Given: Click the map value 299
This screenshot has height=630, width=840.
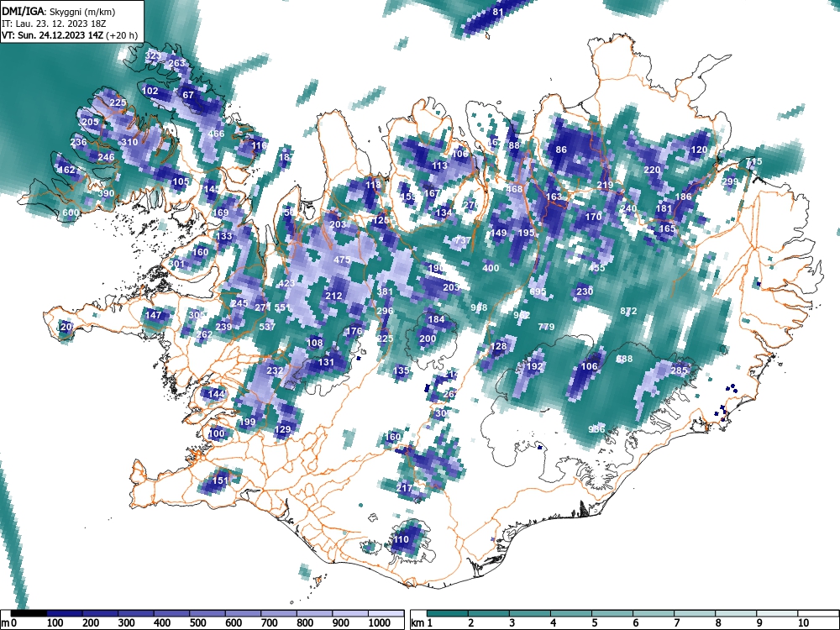Looking at the screenshot, I should point(730,181).
